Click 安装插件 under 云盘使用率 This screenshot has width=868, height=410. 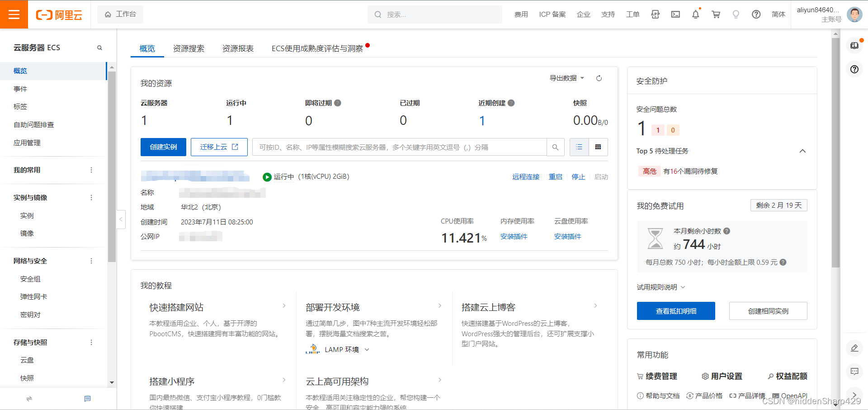[x=567, y=237]
